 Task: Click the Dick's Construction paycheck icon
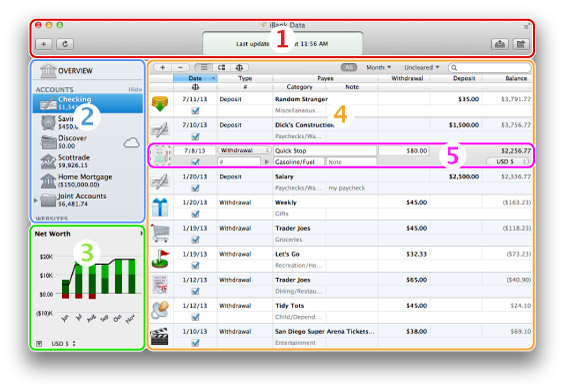coord(160,130)
